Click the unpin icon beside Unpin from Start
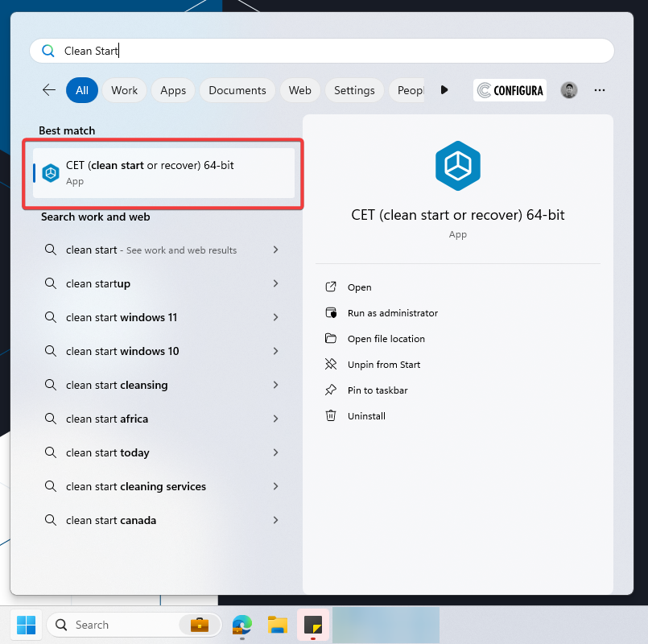The height and width of the screenshot is (644, 648). click(x=331, y=364)
